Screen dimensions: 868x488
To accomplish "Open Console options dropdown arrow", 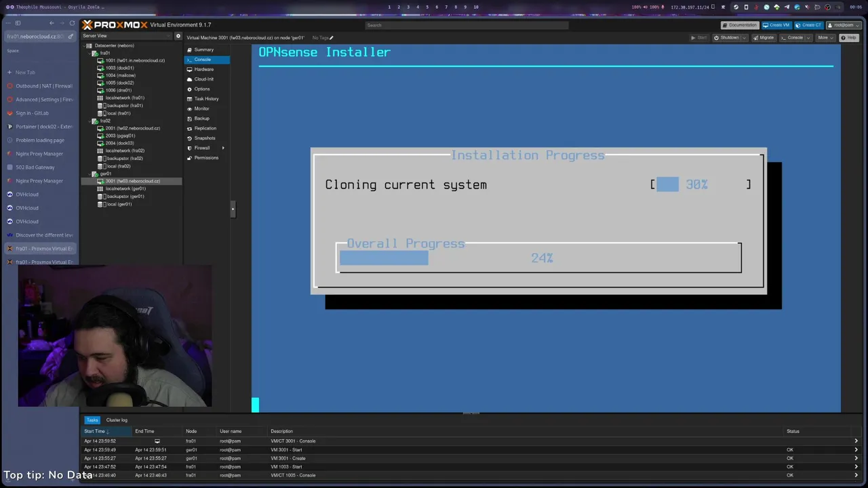I will click(x=809, y=38).
